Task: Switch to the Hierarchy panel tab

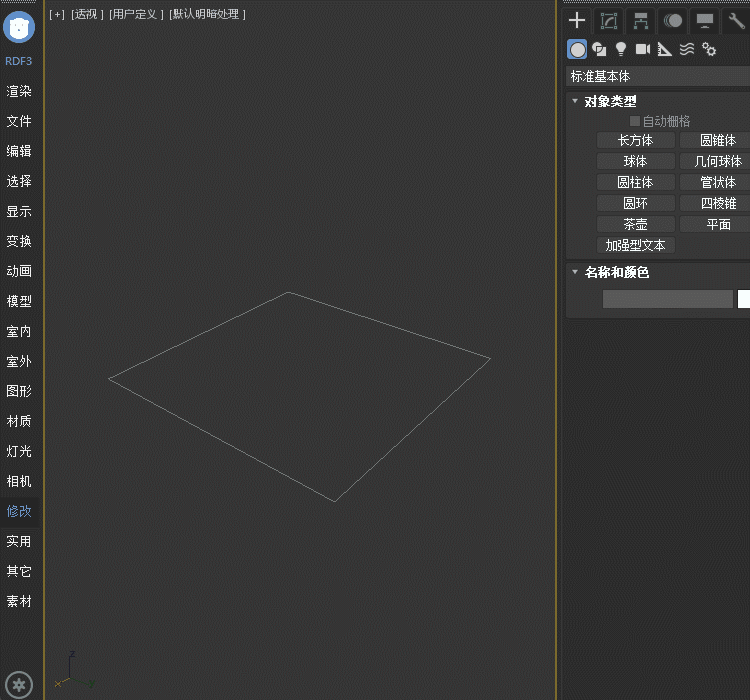Action: (641, 21)
